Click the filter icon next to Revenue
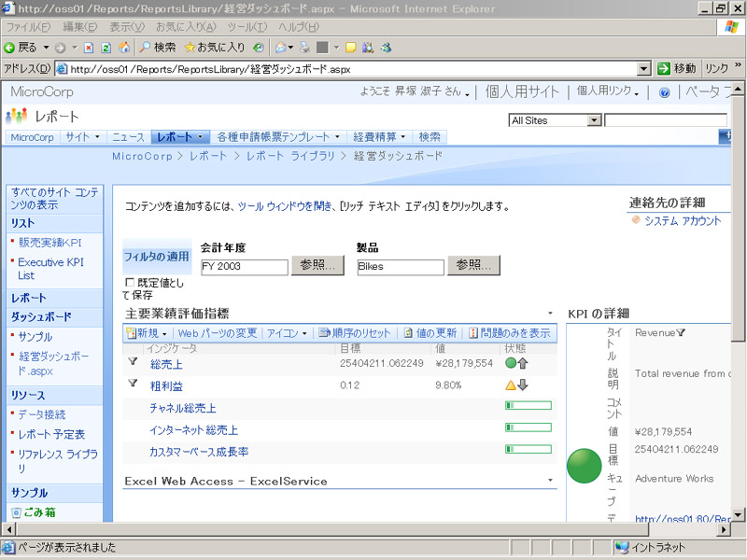 (x=681, y=333)
